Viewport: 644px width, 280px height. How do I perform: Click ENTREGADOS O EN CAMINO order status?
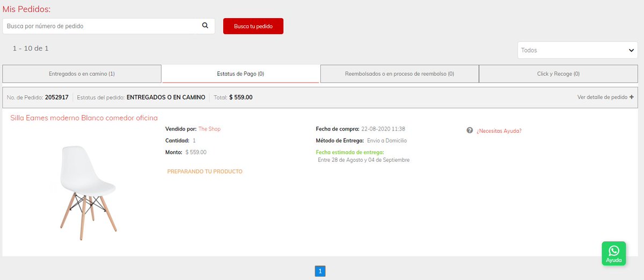(x=166, y=97)
